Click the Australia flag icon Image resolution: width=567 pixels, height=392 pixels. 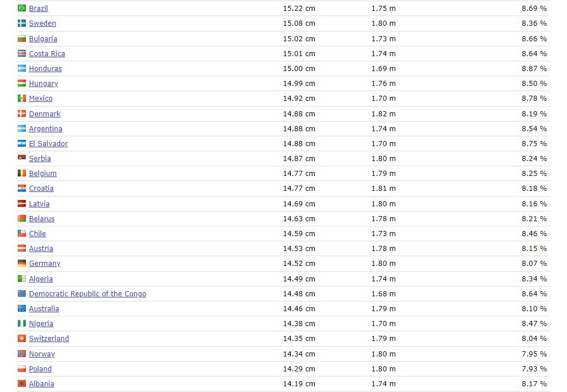pyautogui.click(x=22, y=309)
